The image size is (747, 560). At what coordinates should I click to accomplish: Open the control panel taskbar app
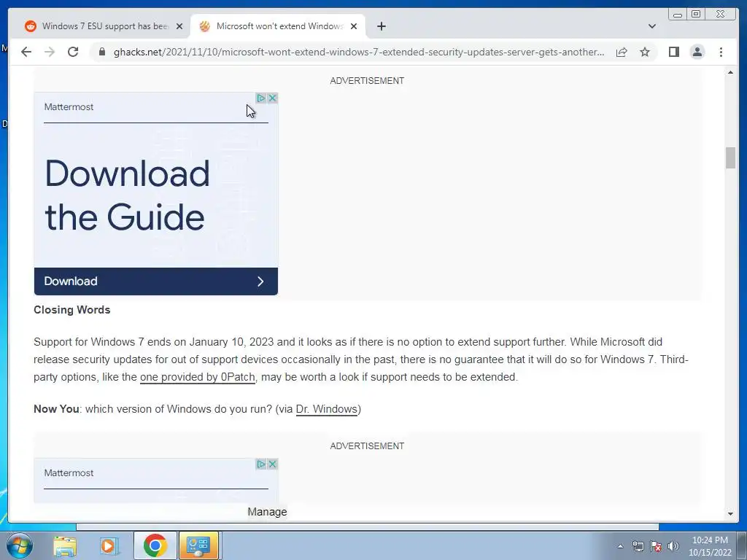coord(198,545)
